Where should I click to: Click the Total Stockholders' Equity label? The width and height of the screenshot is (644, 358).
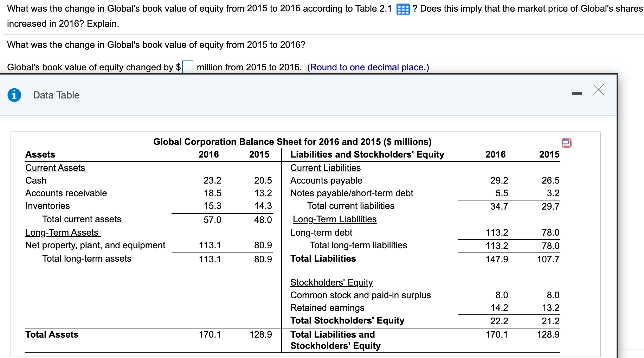pyautogui.click(x=347, y=320)
